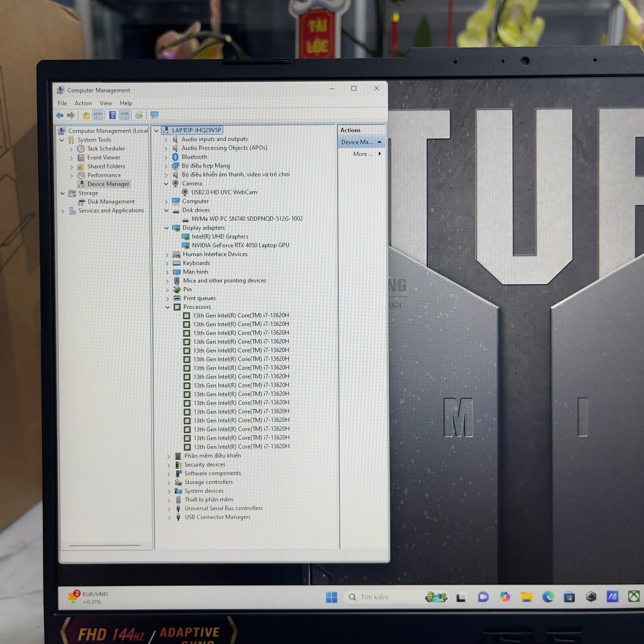Open the Help menu
This screenshot has width=644, height=644.
coord(126,103)
